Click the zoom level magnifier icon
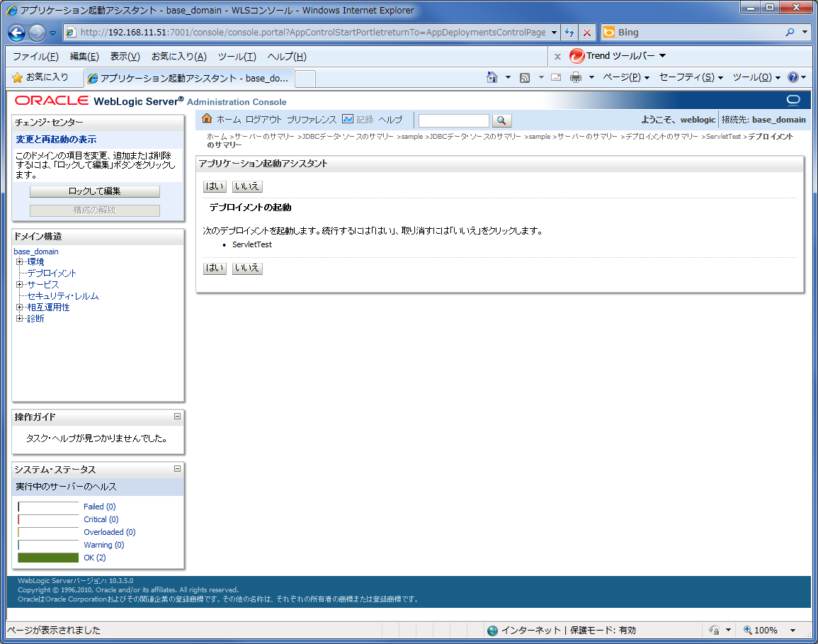The height and width of the screenshot is (644, 818). coord(748,630)
